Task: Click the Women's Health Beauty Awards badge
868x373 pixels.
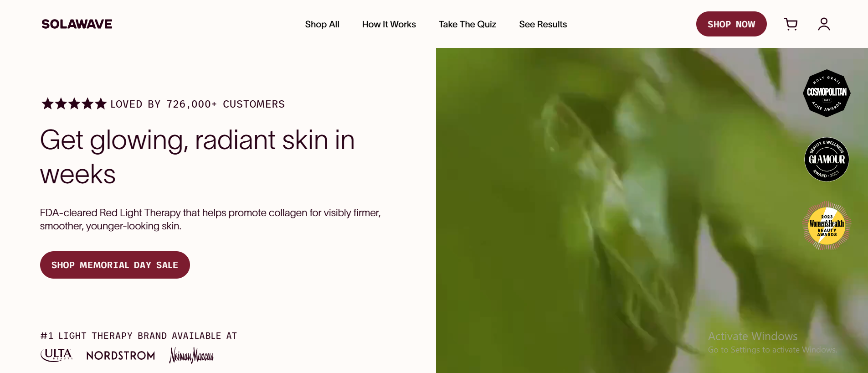Action: [827, 226]
